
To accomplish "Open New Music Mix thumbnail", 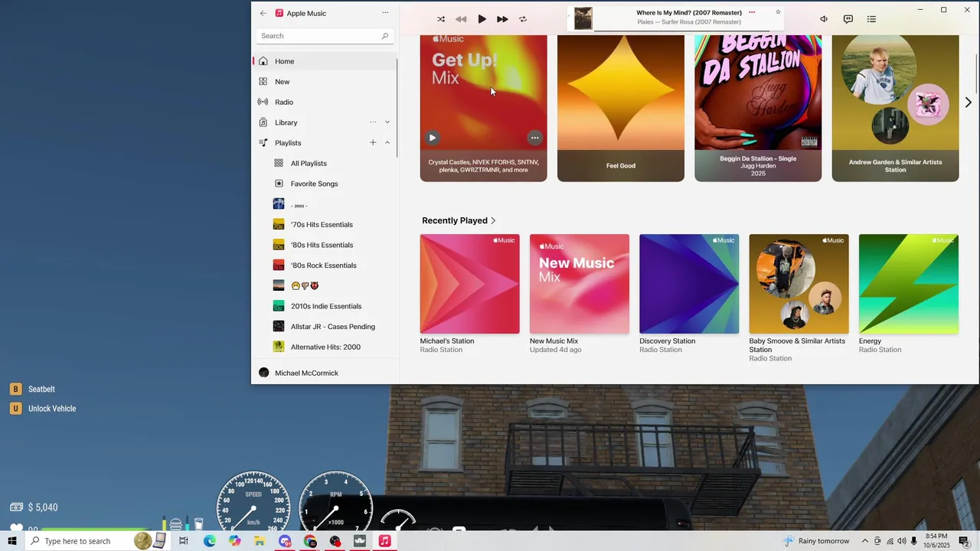I will (580, 284).
